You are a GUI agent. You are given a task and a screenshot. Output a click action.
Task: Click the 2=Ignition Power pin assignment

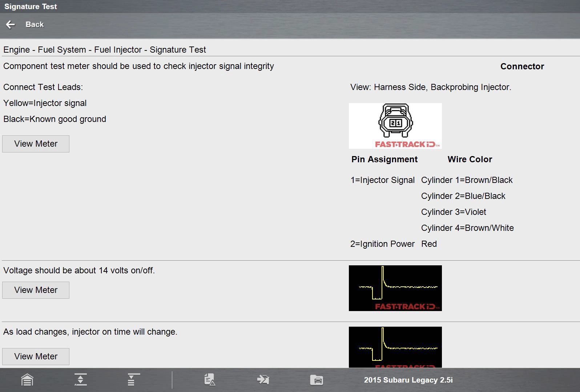tap(382, 244)
